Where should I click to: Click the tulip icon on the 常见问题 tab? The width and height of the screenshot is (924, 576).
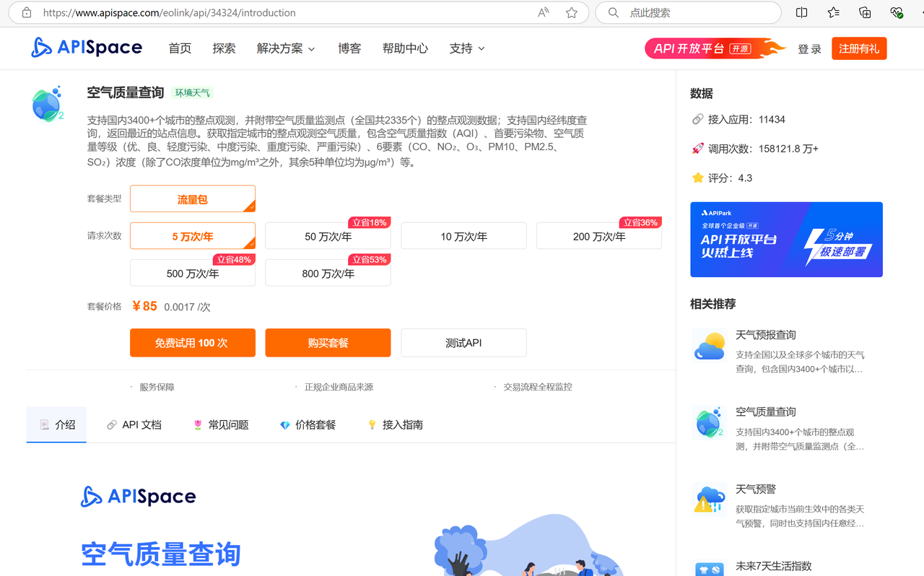click(x=197, y=424)
